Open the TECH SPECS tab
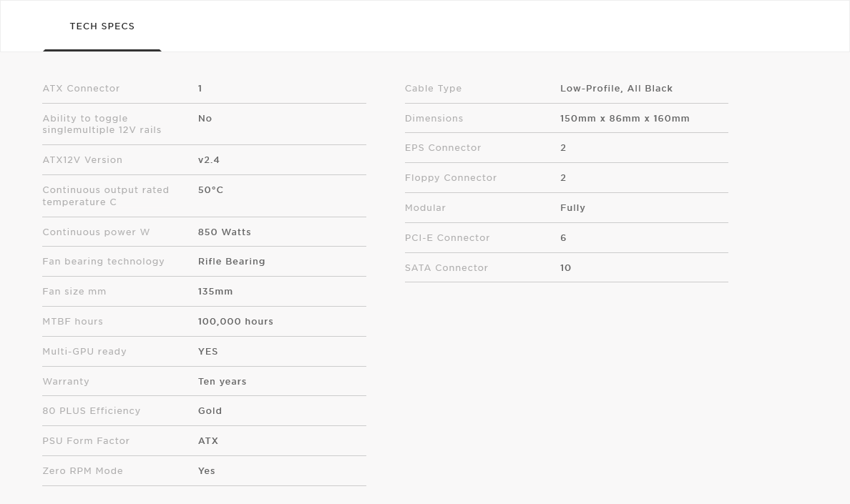 pyautogui.click(x=102, y=26)
